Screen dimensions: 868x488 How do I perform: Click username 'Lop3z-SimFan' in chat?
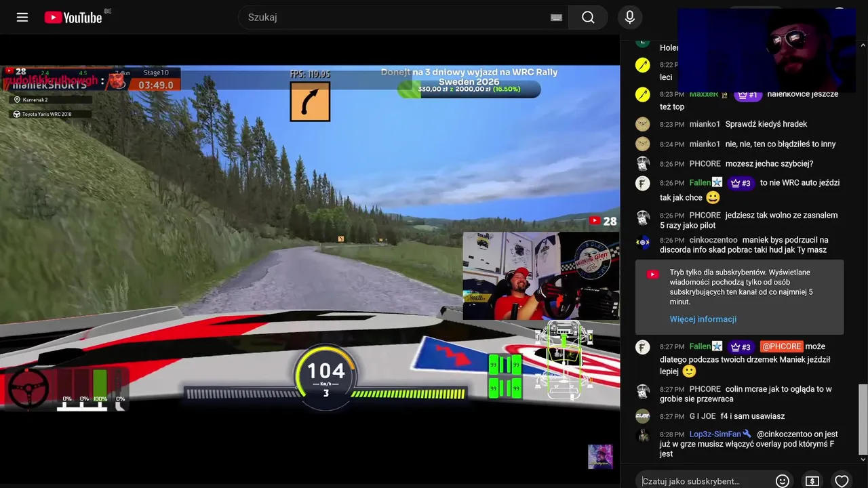coord(715,434)
